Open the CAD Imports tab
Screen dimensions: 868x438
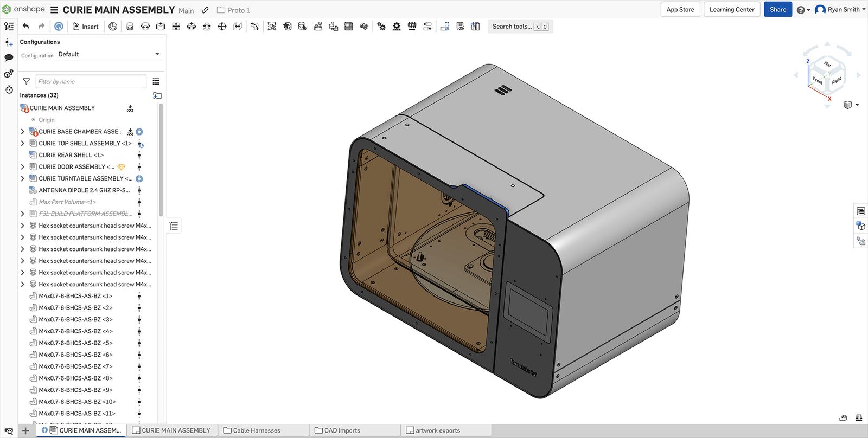pyautogui.click(x=342, y=430)
